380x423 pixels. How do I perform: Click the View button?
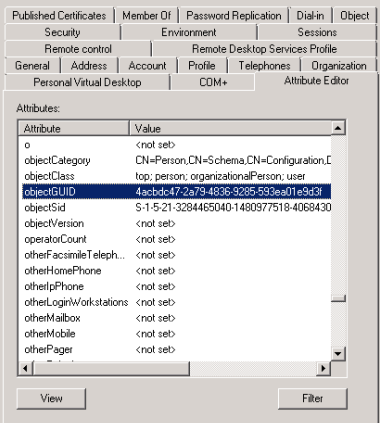pyautogui.click(x=51, y=398)
